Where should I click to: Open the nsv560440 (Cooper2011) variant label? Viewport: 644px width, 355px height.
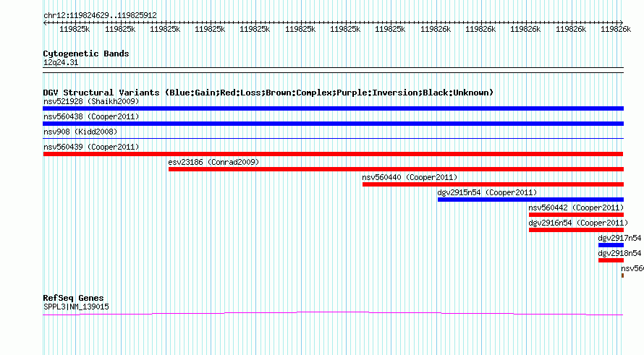[410, 177]
